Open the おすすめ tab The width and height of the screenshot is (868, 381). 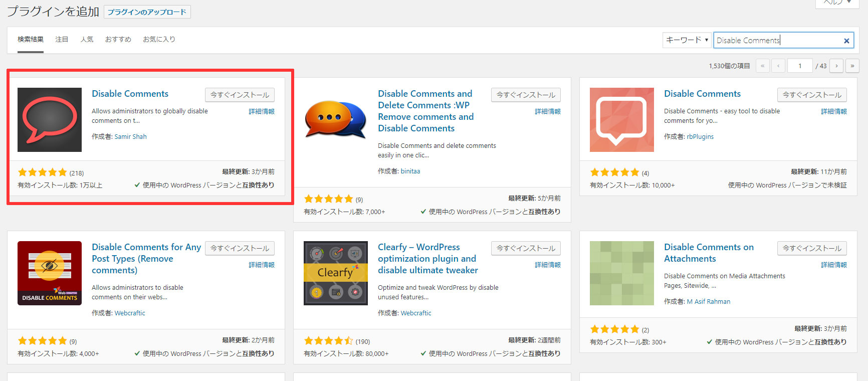[x=118, y=39]
